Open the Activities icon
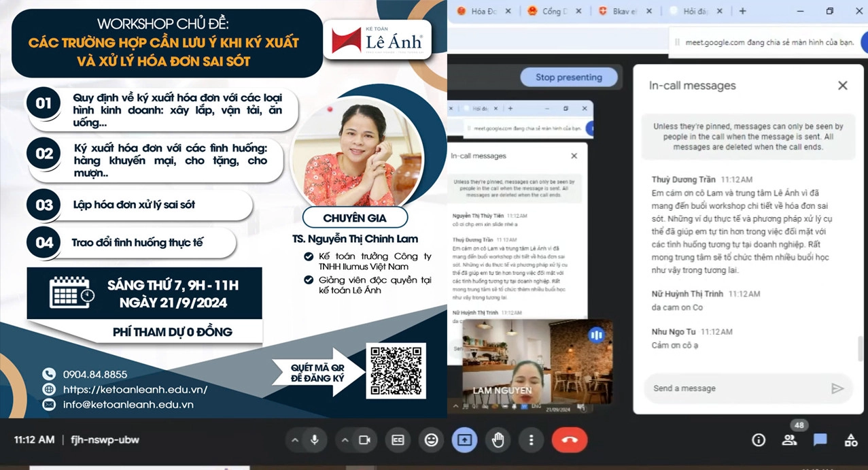 [851, 440]
